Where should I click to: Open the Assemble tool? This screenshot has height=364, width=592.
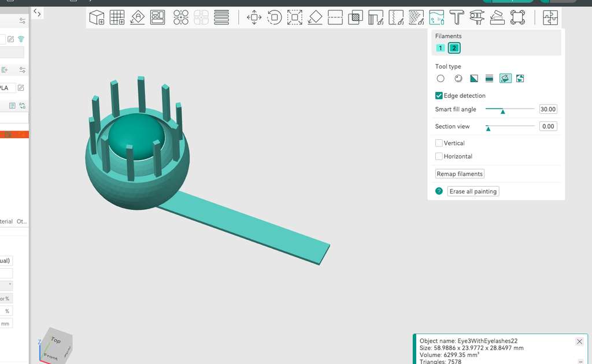[x=497, y=17]
